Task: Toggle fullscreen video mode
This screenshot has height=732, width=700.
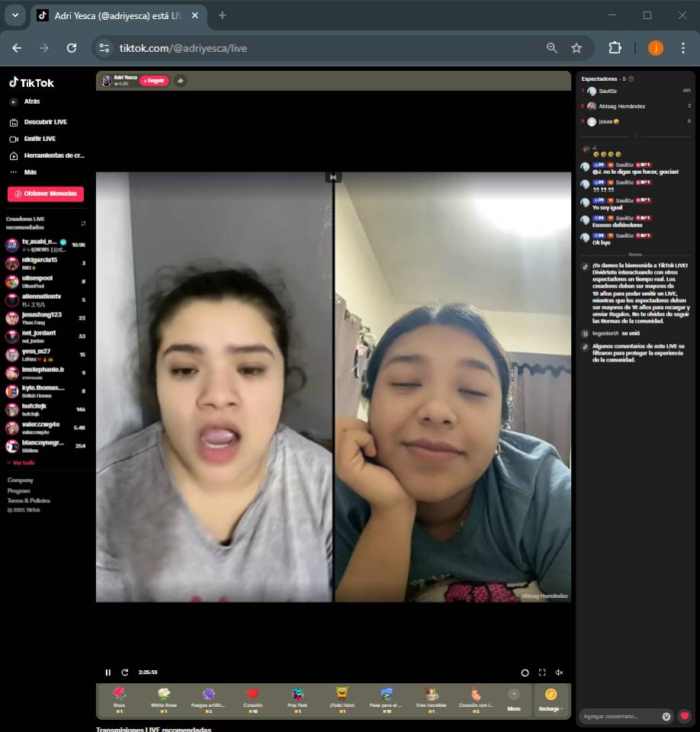Action: click(x=542, y=673)
